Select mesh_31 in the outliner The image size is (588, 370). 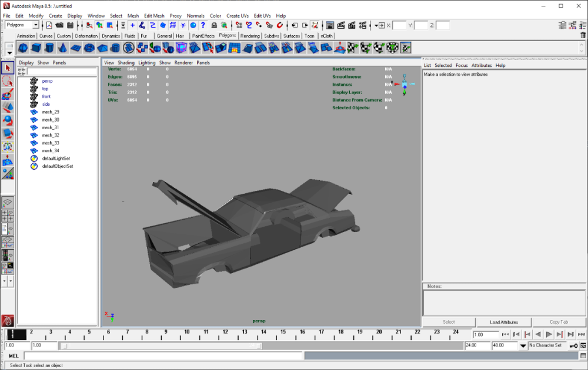(x=50, y=127)
